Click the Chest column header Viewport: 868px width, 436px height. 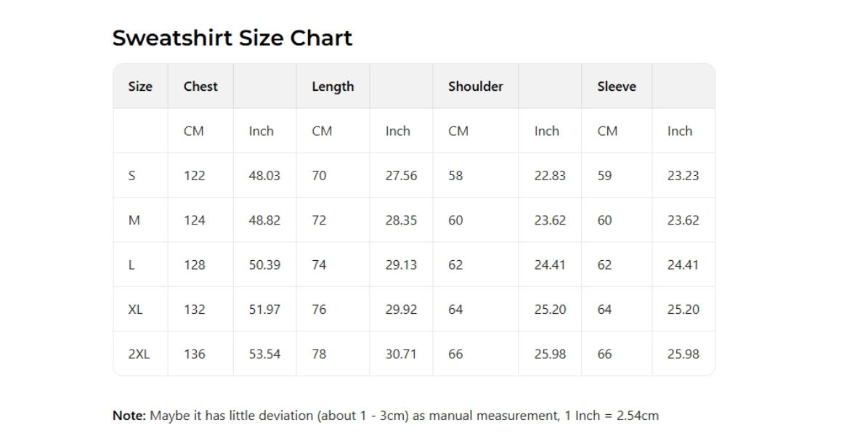200,86
